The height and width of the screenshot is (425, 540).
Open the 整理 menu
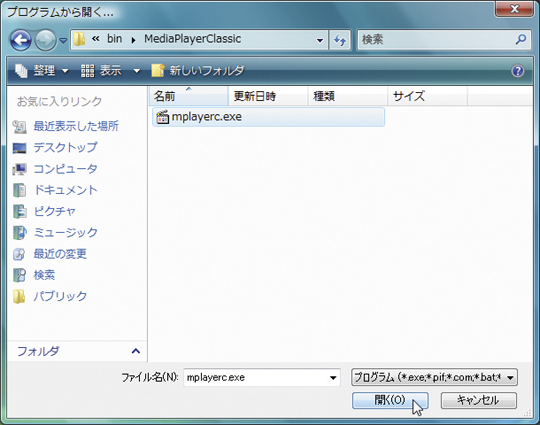[42, 71]
